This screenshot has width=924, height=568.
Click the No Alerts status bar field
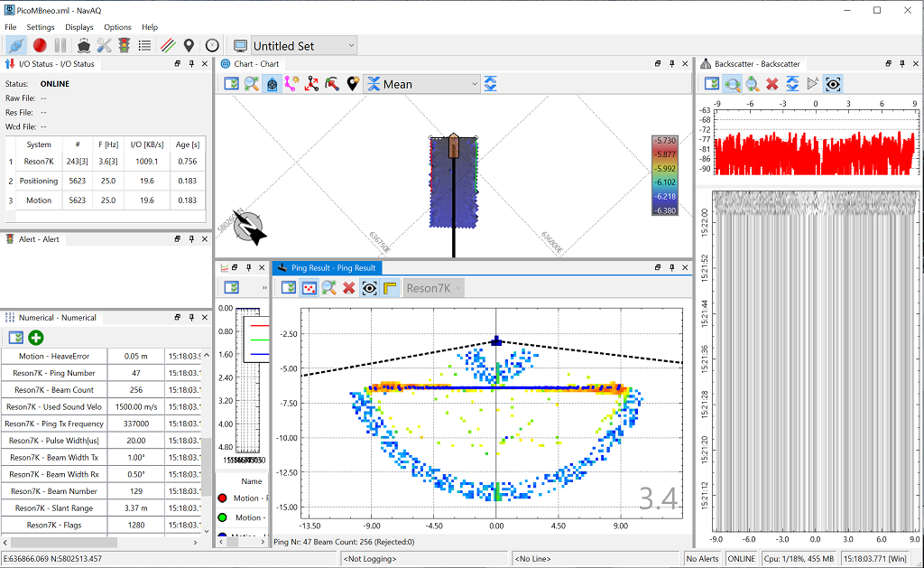(703, 559)
